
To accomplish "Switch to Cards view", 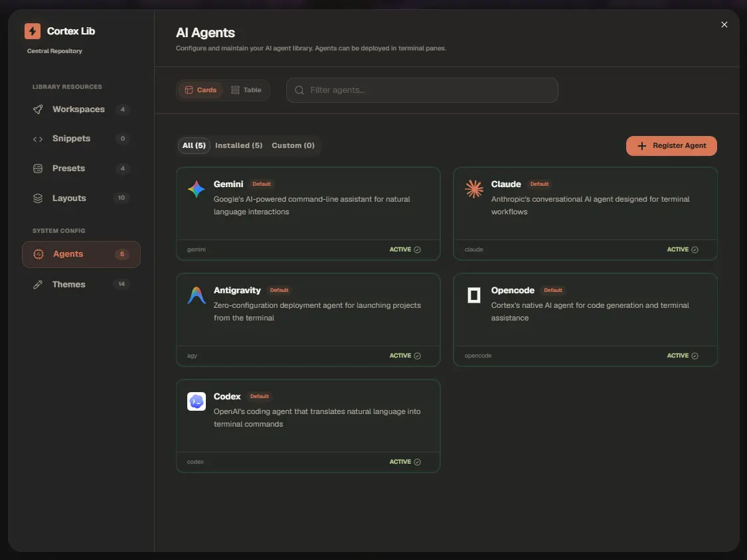I will [x=201, y=90].
